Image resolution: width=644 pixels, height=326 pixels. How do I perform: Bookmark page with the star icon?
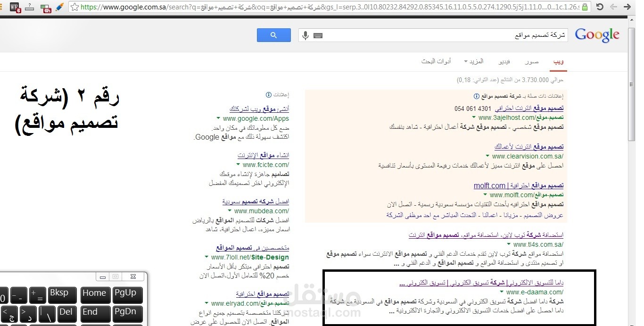(x=74, y=7)
